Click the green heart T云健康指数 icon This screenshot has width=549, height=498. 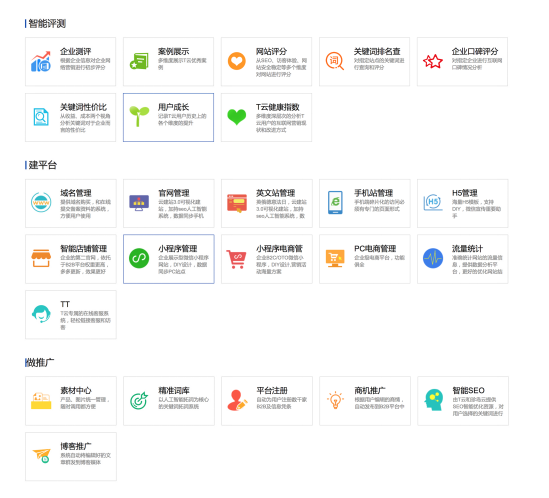point(237,117)
